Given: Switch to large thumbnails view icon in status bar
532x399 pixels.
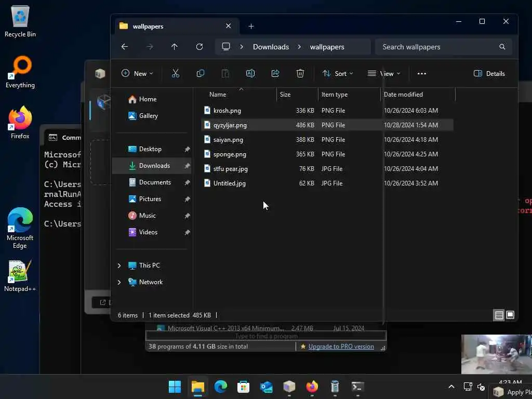Looking at the screenshot, I should [510, 315].
